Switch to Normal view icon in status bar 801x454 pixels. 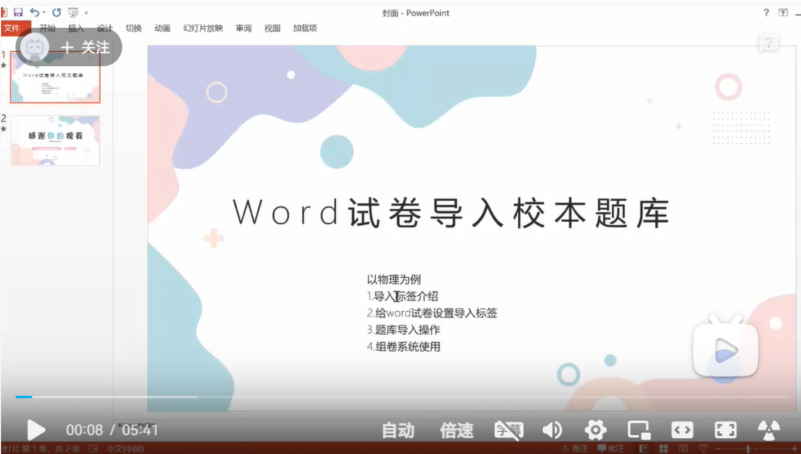point(644,449)
